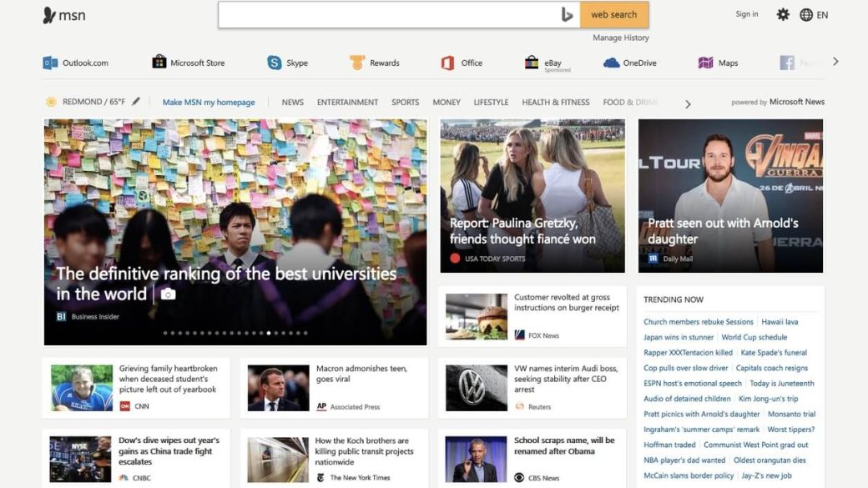Click the CBS News eye logo
Image resolution: width=868 pixels, height=488 pixels.
click(x=519, y=477)
